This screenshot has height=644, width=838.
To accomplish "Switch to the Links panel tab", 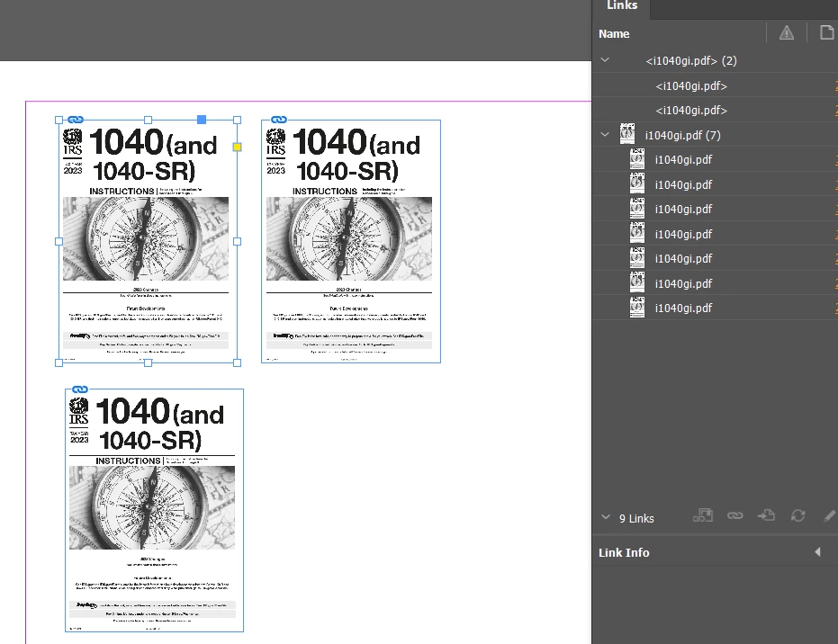I will tap(622, 5).
